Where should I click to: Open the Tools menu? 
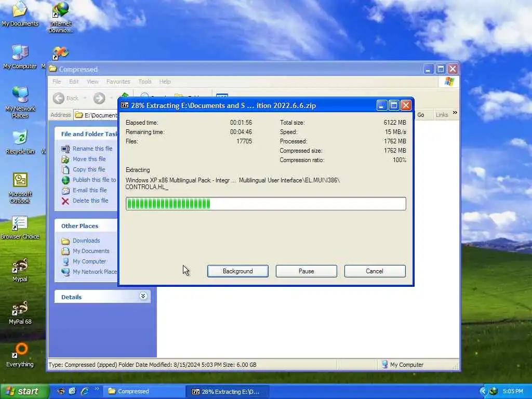145,82
